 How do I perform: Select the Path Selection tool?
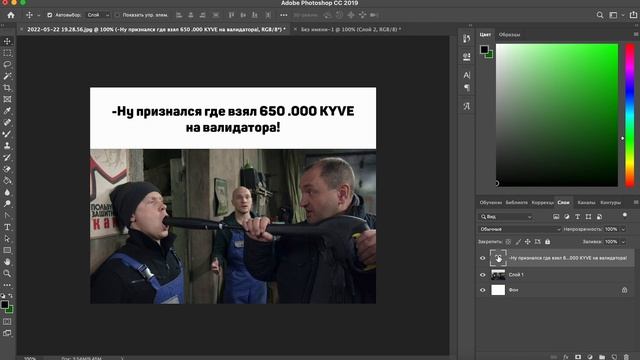[x=7, y=239]
